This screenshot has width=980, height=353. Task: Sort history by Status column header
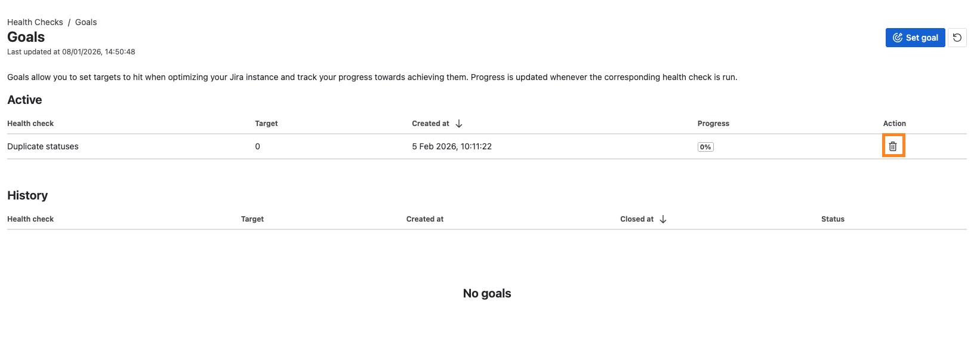coord(833,219)
